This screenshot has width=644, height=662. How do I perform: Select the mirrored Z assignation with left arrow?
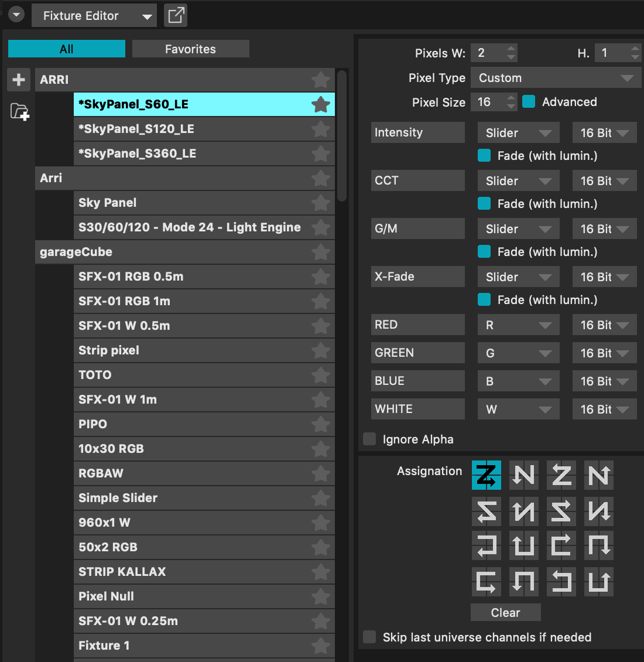click(561, 475)
